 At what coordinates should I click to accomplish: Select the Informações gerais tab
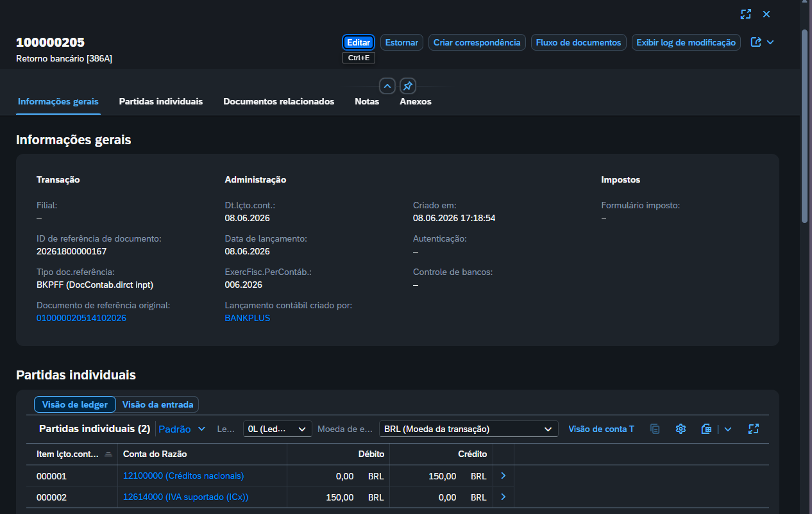58,101
